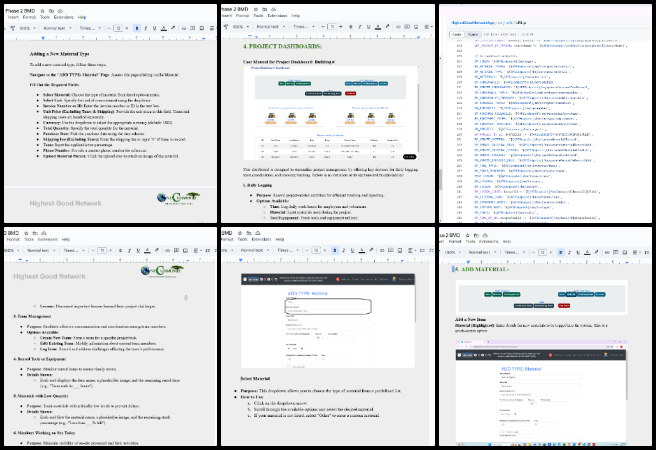Toggle bold in the Add Material document
Image resolution: width=656 pixels, height=450 pixels.
click(x=560, y=252)
